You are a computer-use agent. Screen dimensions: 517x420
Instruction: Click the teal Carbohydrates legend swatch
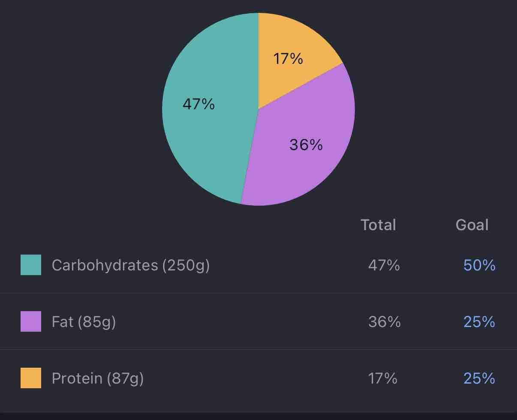click(31, 265)
